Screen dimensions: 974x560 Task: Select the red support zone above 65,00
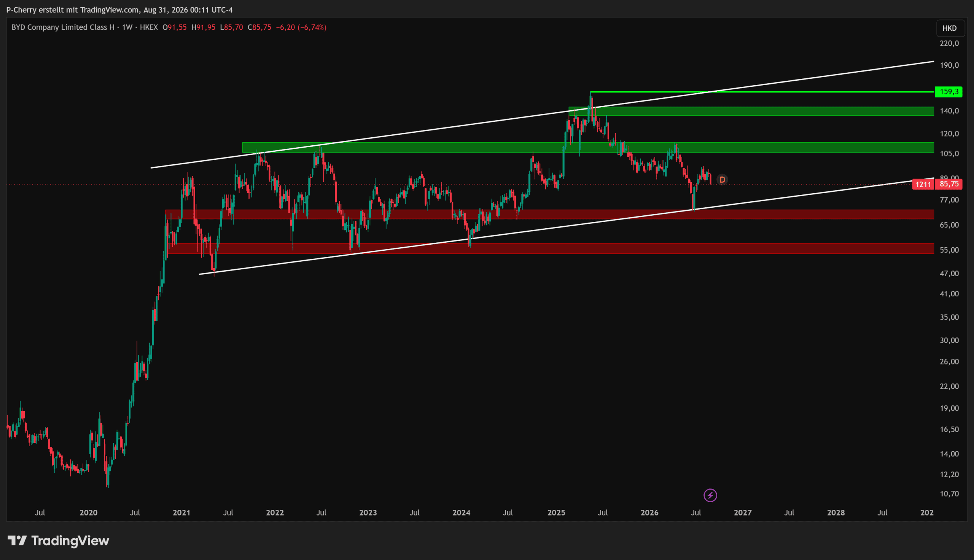[550, 214]
